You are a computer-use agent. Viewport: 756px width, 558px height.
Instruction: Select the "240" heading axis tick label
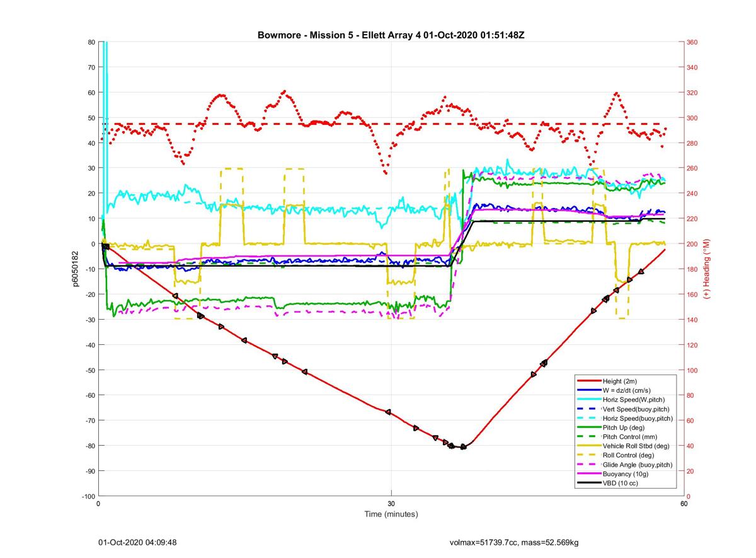coord(692,194)
